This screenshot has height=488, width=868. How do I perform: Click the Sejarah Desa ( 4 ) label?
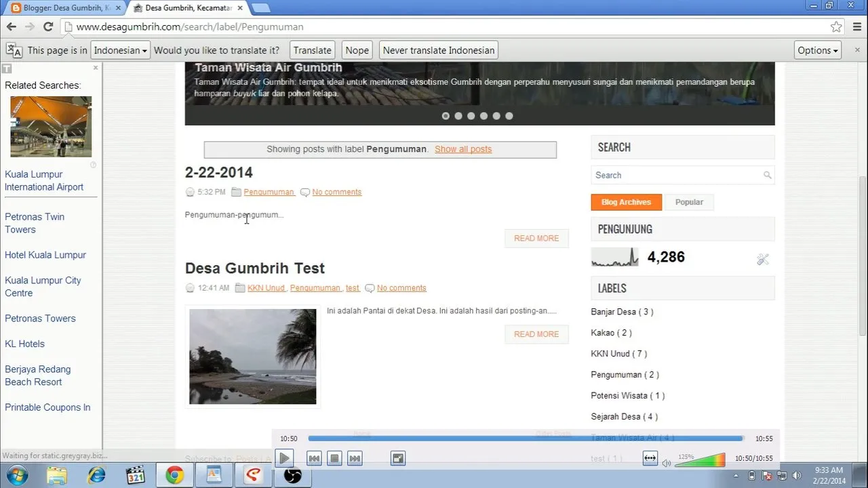625,417
